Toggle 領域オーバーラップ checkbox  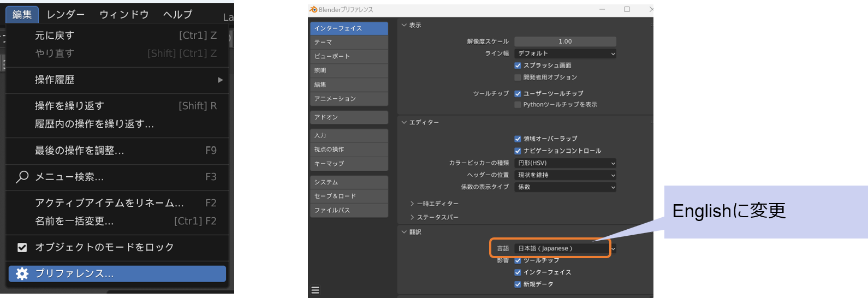(518, 139)
